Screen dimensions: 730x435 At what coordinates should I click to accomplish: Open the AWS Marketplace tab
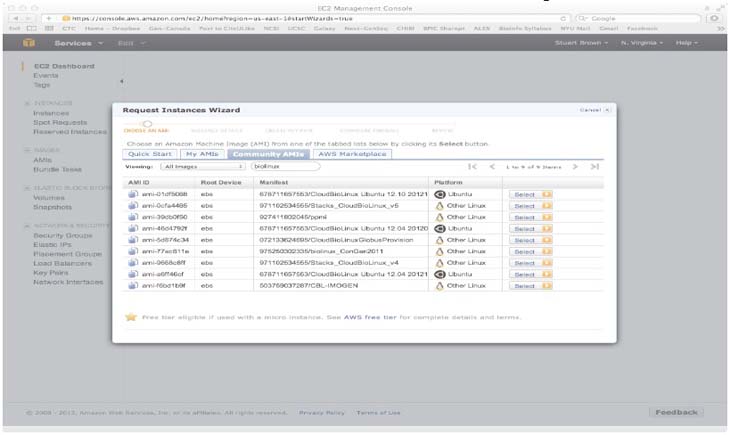click(352, 154)
